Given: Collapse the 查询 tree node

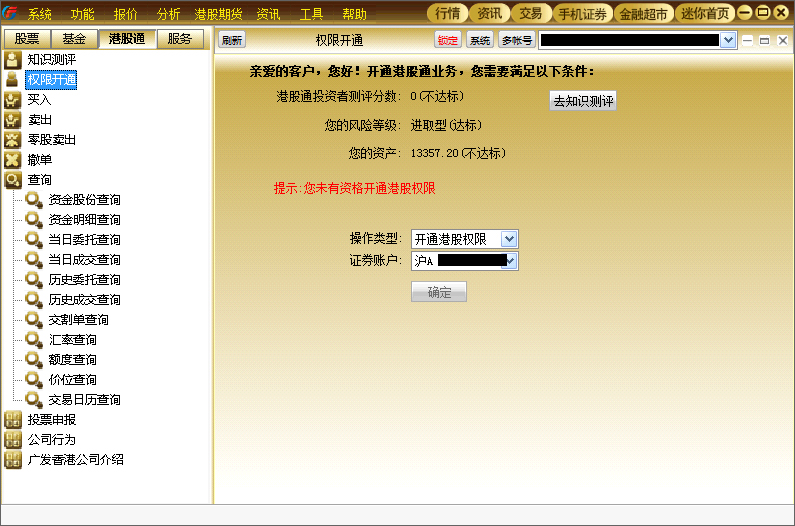Looking at the screenshot, I should tap(13, 180).
